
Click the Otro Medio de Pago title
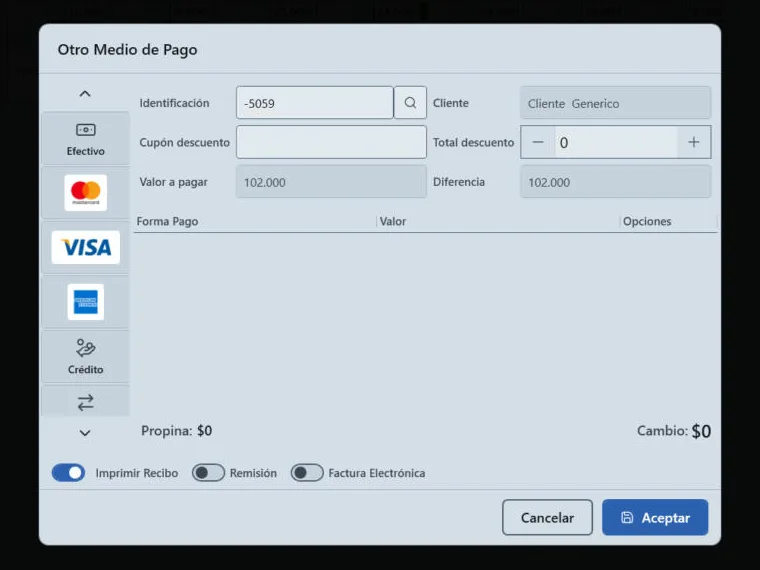click(127, 49)
